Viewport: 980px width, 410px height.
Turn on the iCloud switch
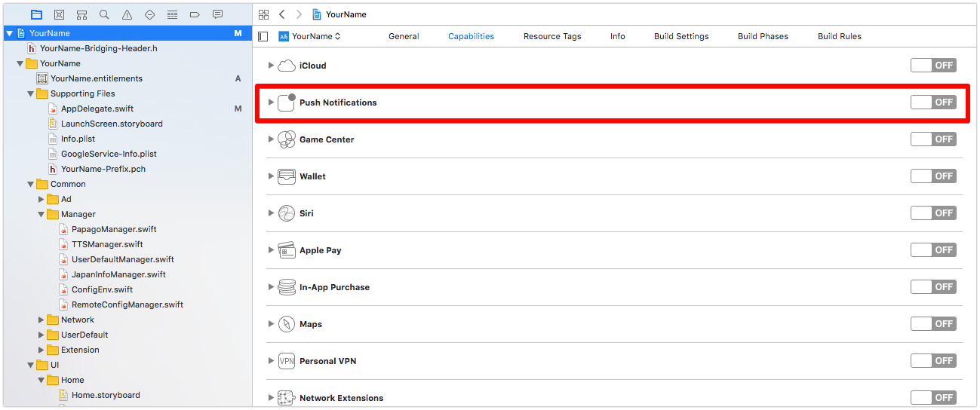(933, 66)
